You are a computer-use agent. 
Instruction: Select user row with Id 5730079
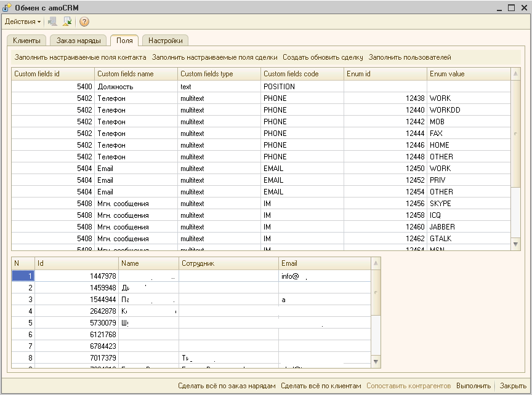191,323
